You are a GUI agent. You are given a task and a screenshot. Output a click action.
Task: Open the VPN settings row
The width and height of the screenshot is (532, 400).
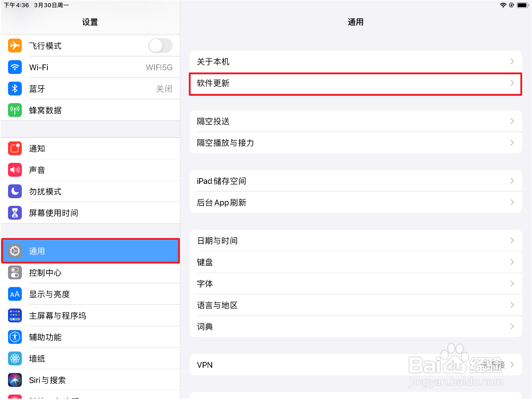[x=355, y=365]
